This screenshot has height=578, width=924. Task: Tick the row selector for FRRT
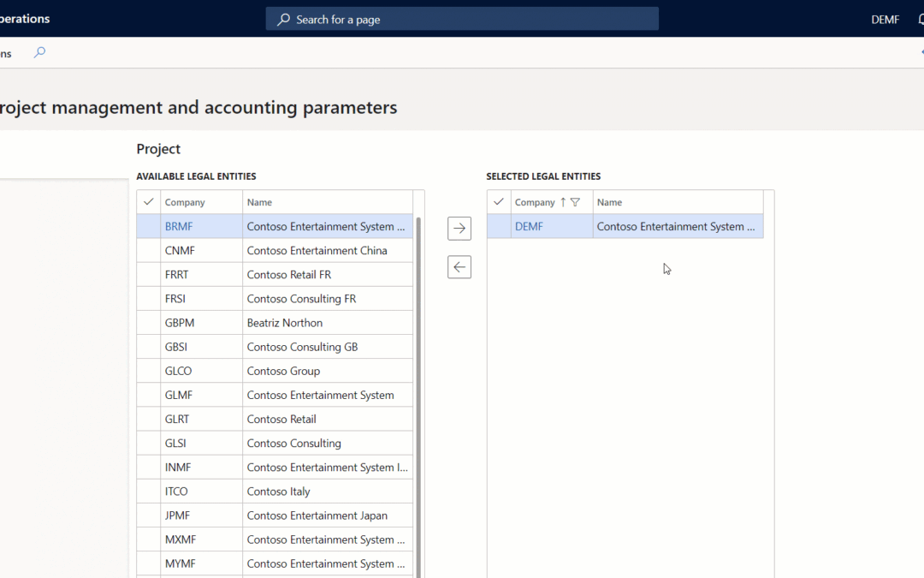(149, 275)
